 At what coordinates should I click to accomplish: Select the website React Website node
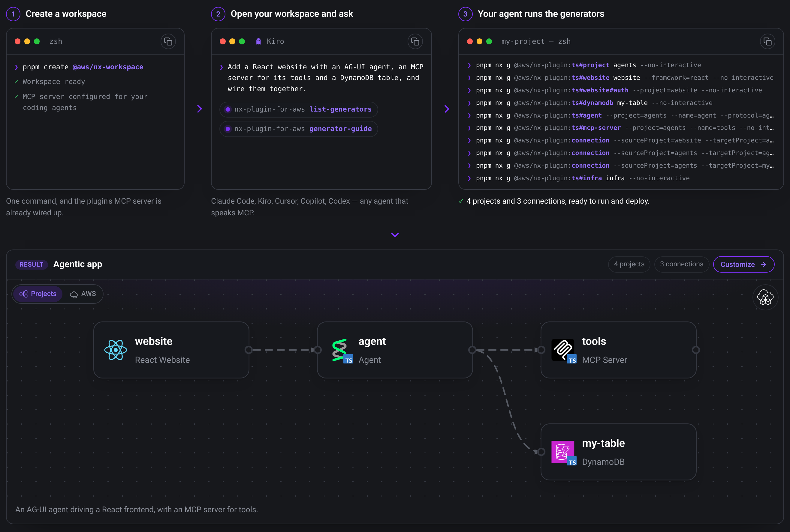pos(171,350)
